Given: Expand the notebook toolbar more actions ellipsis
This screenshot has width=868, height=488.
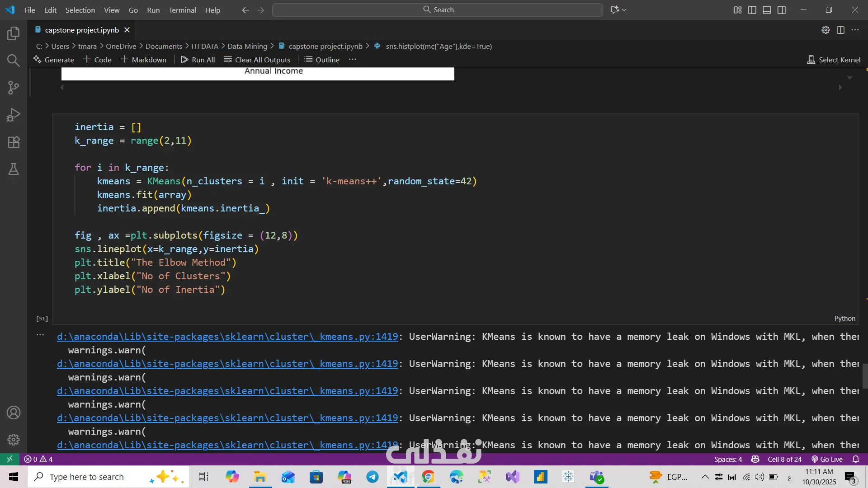Looking at the screenshot, I should [353, 60].
